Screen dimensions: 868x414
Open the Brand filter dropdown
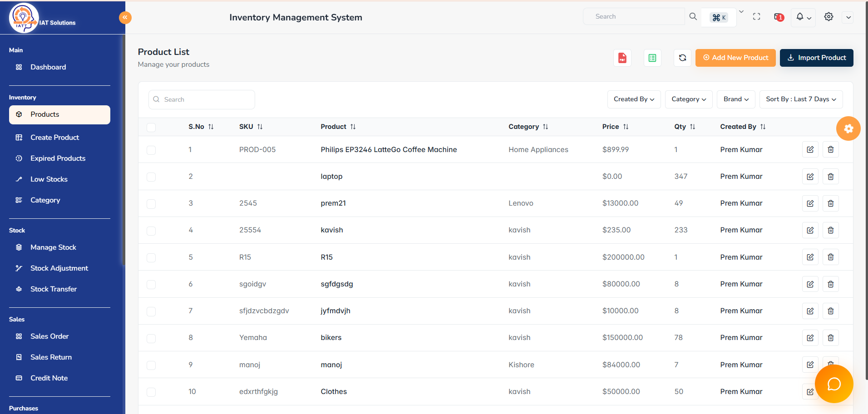pyautogui.click(x=736, y=99)
